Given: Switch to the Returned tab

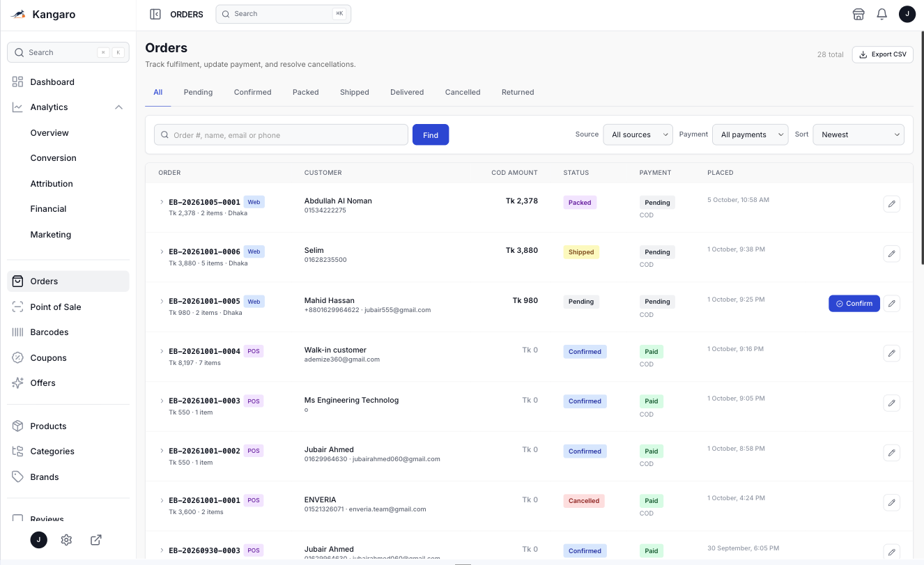Looking at the screenshot, I should [x=518, y=92].
